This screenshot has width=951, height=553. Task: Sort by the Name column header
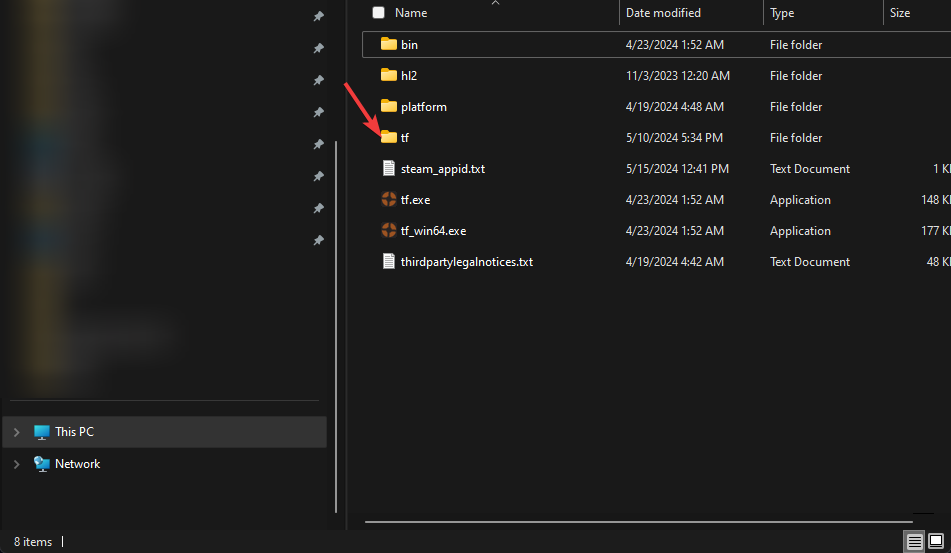pyautogui.click(x=411, y=13)
